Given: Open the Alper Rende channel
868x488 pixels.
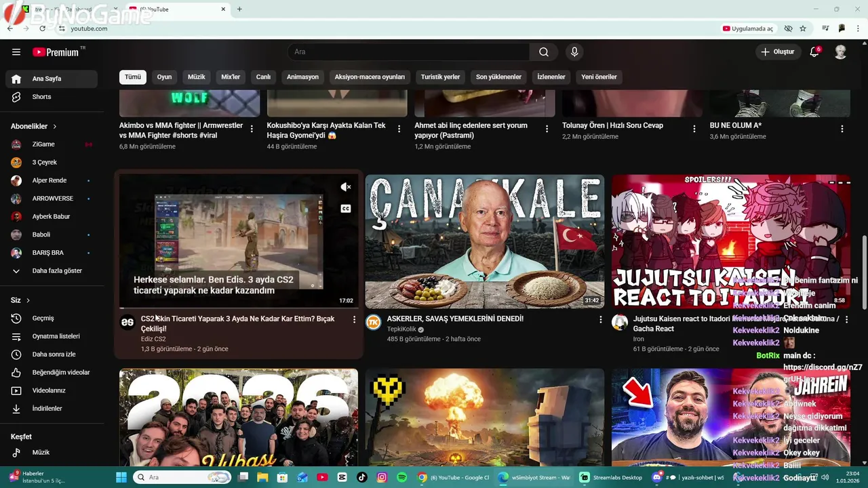Looking at the screenshot, I should pyautogui.click(x=52, y=180).
